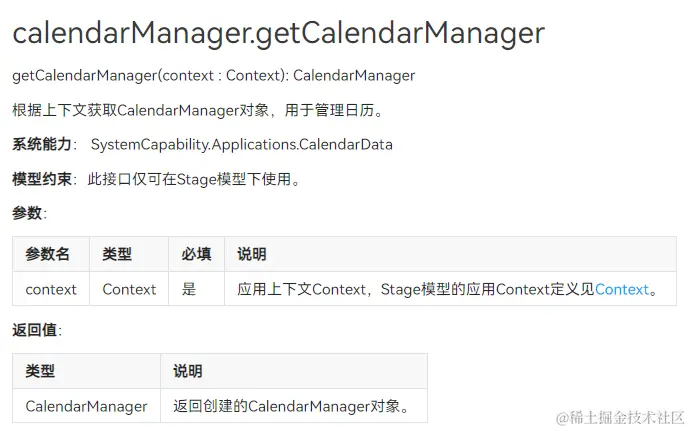
Task: Click the 系统能力 bold label
Action: [42, 144]
